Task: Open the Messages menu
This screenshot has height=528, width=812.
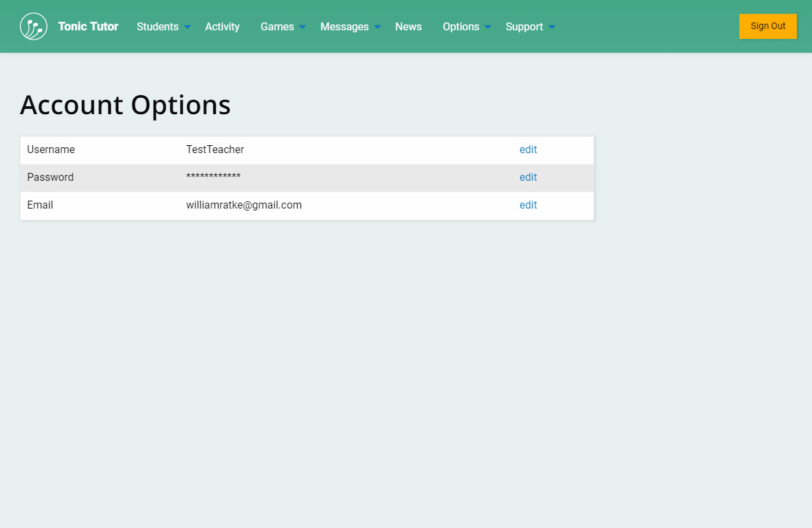Action: (x=344, y=26)
